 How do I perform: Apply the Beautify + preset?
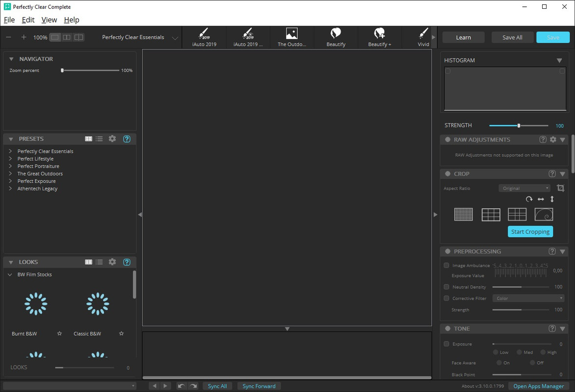[x=380, y=37]
